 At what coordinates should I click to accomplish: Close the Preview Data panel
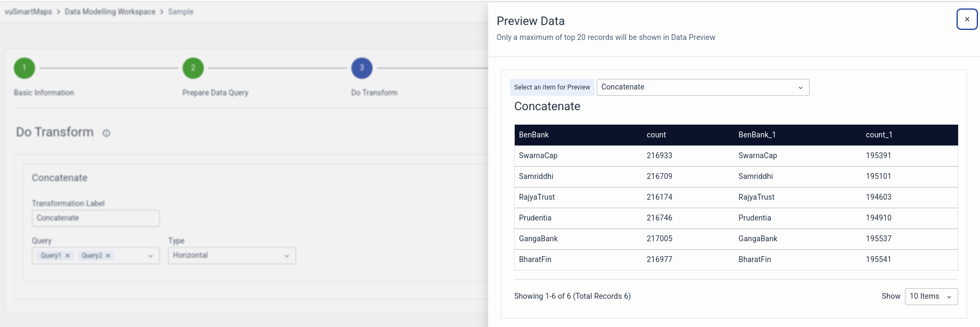tap(967, 19)
